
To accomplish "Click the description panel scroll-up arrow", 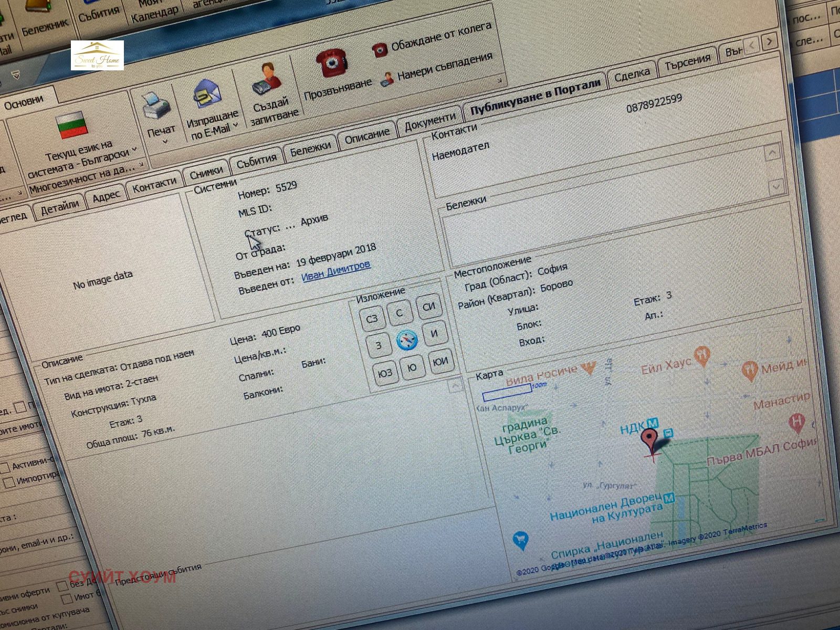I will (455, 385).
